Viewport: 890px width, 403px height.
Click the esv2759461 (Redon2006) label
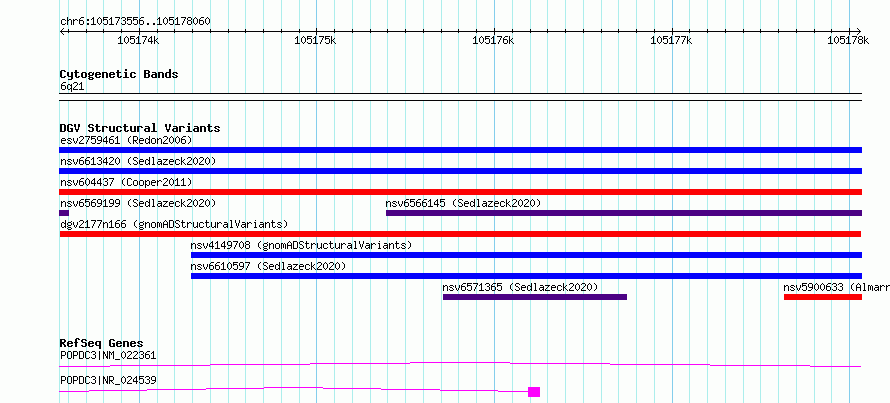coord(126,140)
